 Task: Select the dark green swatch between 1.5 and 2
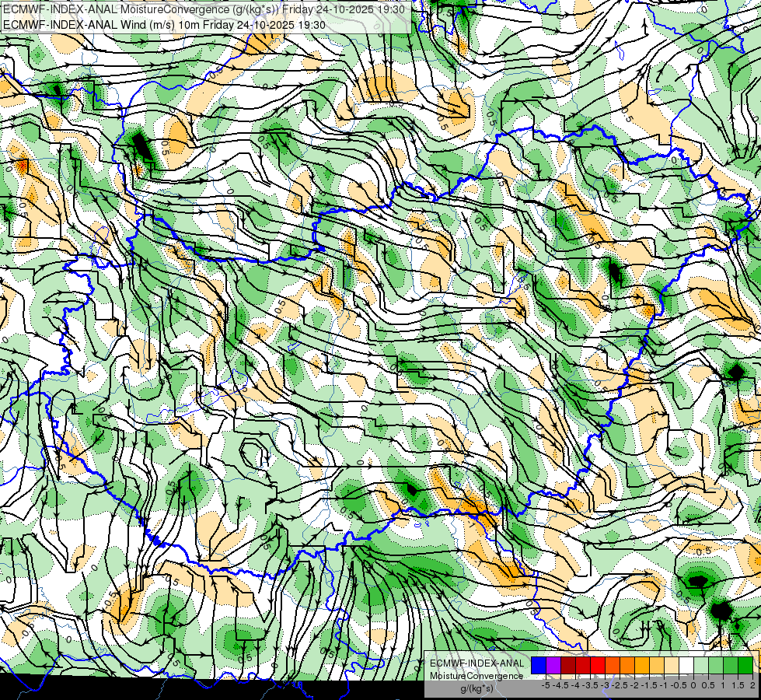745,666
